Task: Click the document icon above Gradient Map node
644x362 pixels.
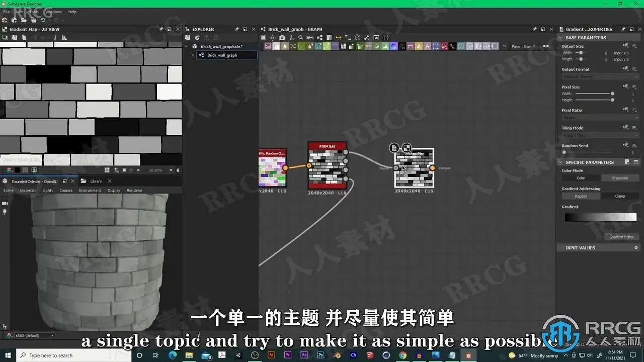Action: (394, 148)
